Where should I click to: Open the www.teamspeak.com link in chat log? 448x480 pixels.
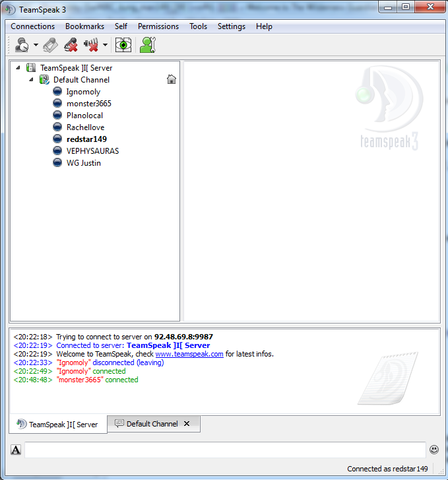coord(189,354)
